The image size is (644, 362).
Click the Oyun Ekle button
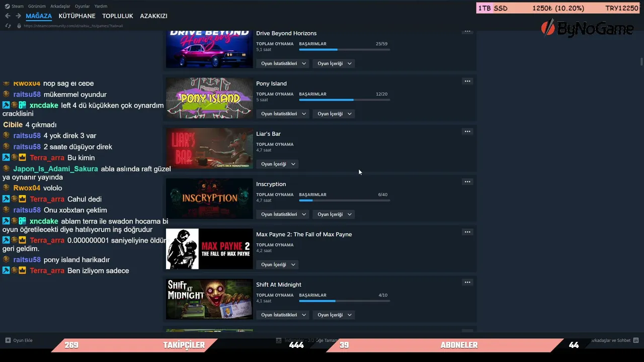pyautogui.click(x=19, y=340)
